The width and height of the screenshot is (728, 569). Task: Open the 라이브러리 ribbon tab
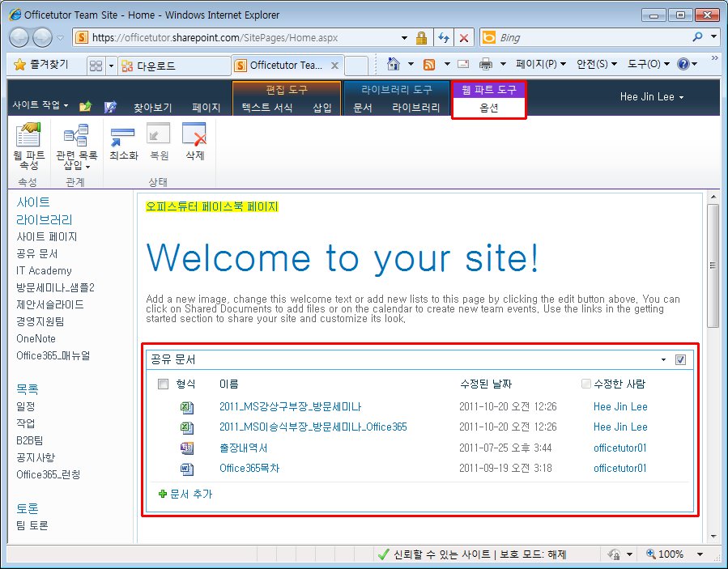pyautogui.click(x=416, y=108)
